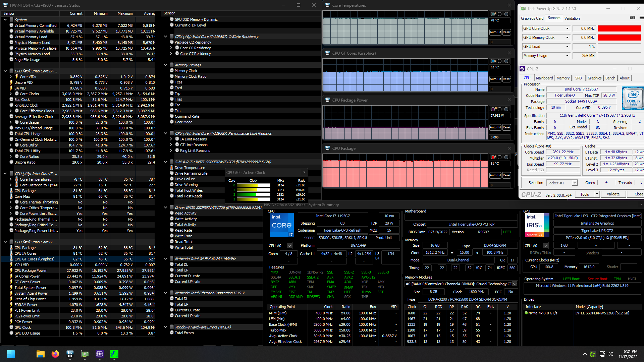Click the lightning icon beside Core VIDs
The width and height of the screenshot is (644, 362).
17,77
